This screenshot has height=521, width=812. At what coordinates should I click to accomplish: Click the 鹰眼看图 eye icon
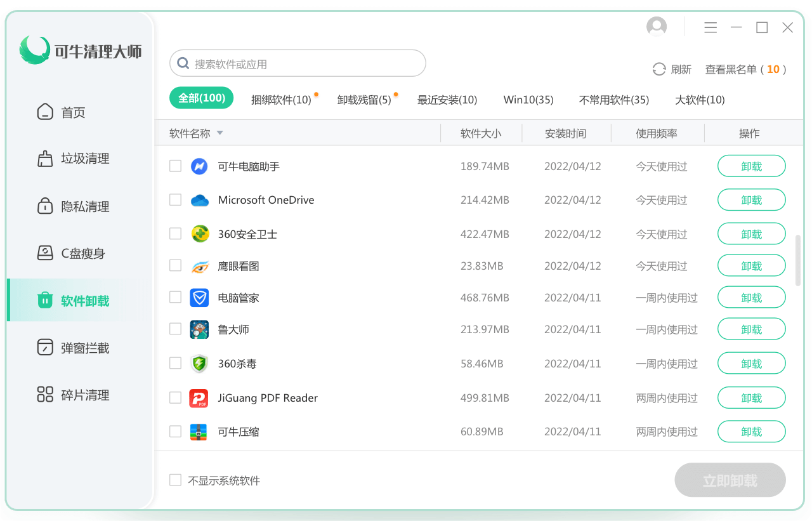200,267
